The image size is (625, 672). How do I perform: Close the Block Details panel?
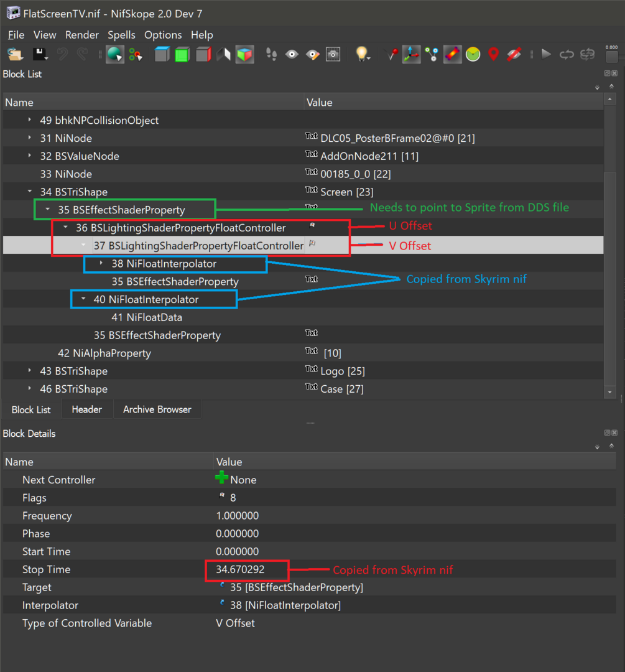(x=614, y=433)
